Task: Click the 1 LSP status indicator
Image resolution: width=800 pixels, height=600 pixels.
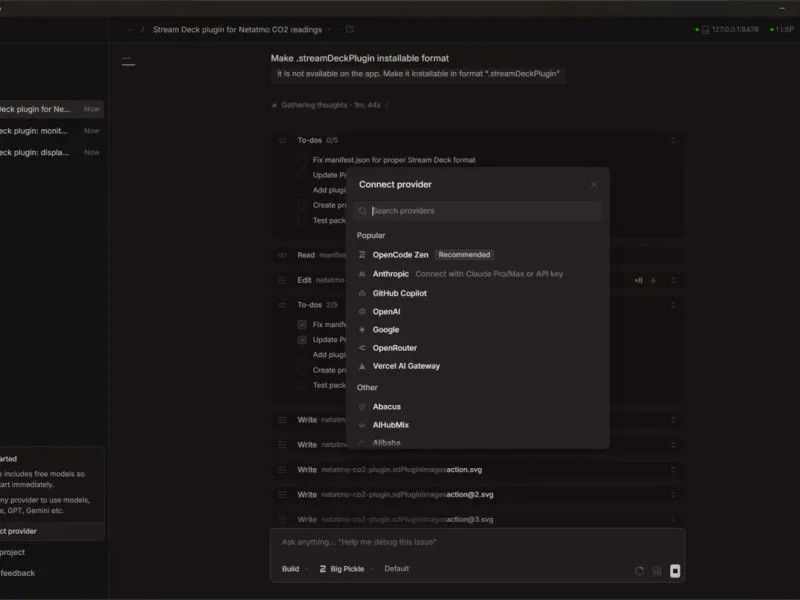Action: tap(782, 30)
